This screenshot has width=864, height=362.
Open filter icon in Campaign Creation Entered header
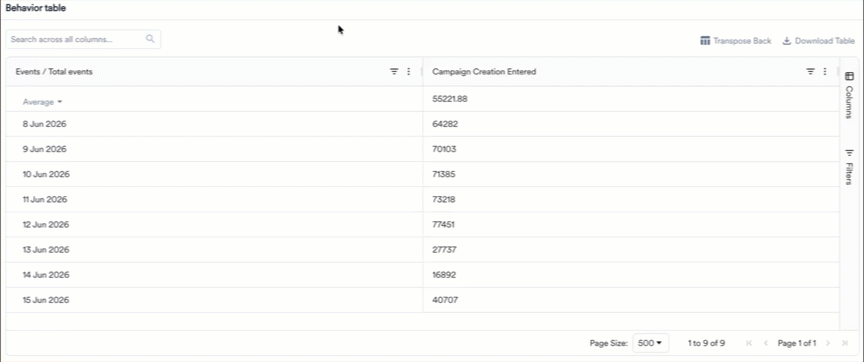coord(811,72)
